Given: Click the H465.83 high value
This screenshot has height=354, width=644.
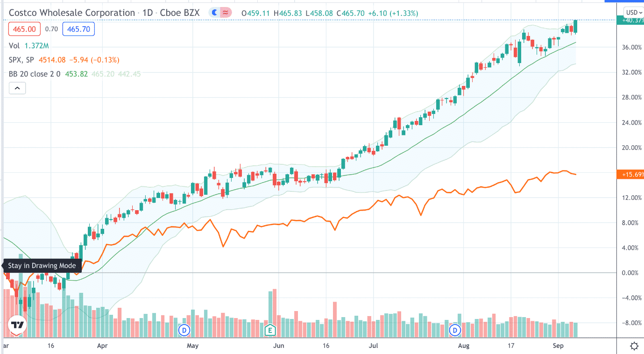Looking at the screenshot, I should (288, 13).
